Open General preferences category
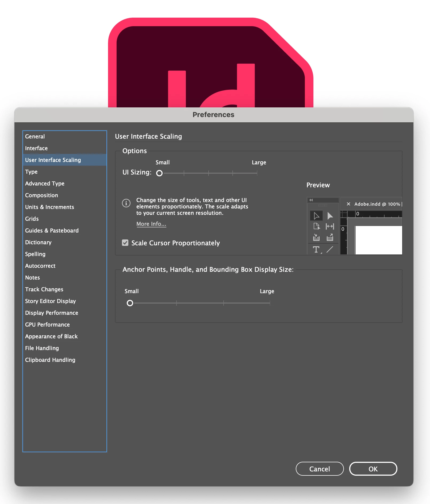Viewport: 430px width, 504px height. 65,136
